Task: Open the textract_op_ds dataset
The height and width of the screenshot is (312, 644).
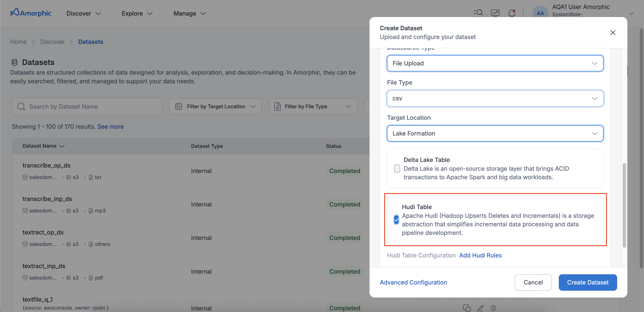Action: click(x=43, y=232)
